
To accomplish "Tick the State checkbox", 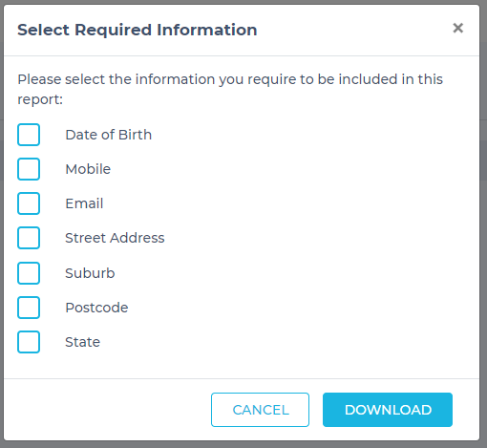I will 29,342.
